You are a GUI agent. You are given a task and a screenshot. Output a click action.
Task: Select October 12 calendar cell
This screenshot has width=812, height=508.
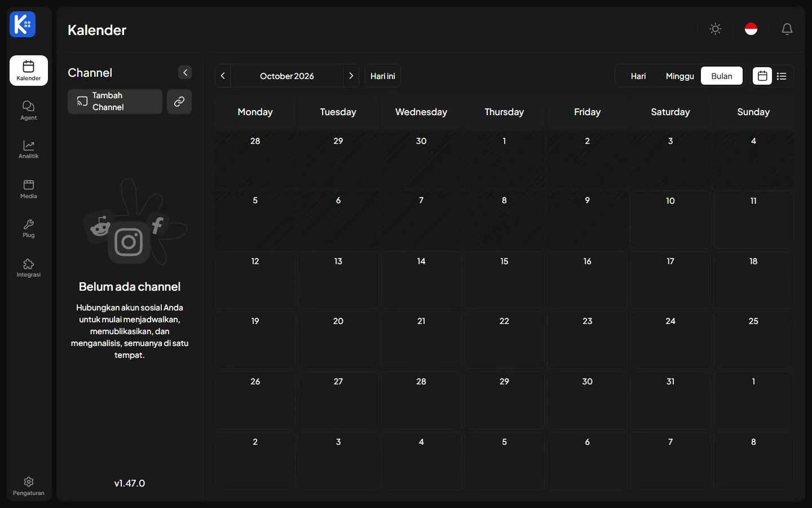click(x=255, y=280)
